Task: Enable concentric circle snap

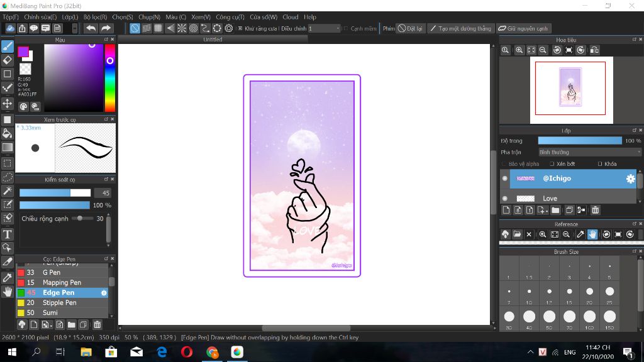Action: pyautogui.click(x=194, y=28)
